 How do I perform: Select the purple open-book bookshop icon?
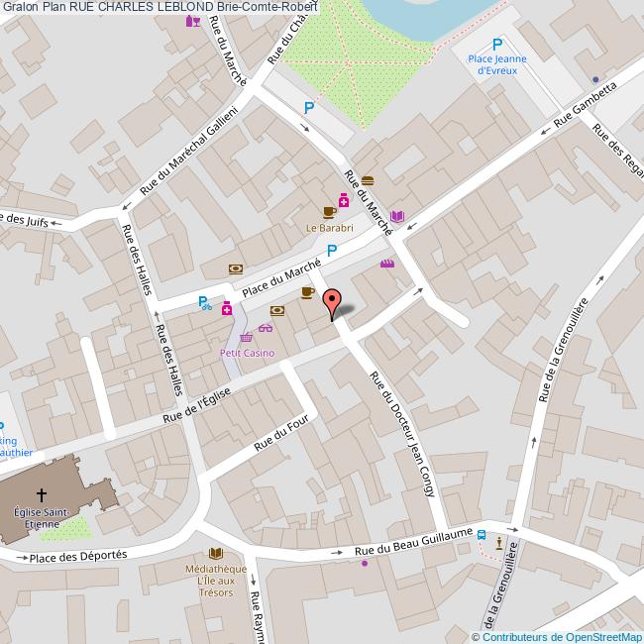click(x=397, y=216)
